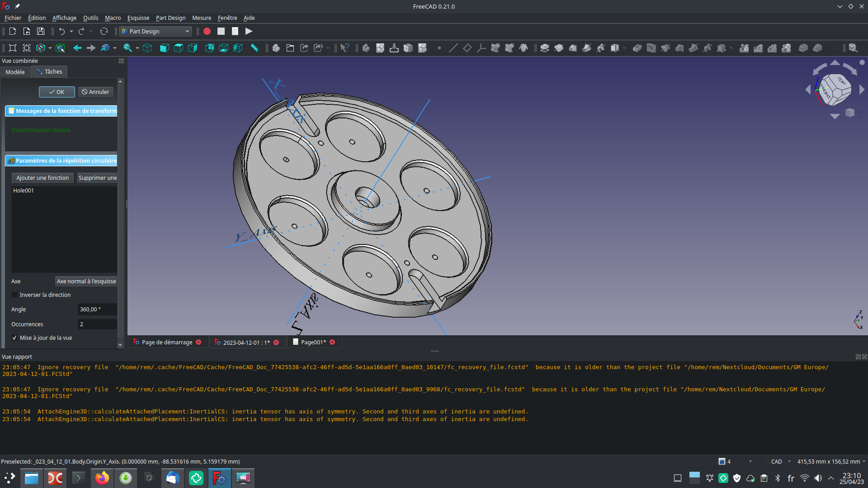868x488 pixels.
Task: Select the Fillet tool
Action: click(x=804, y=47)
